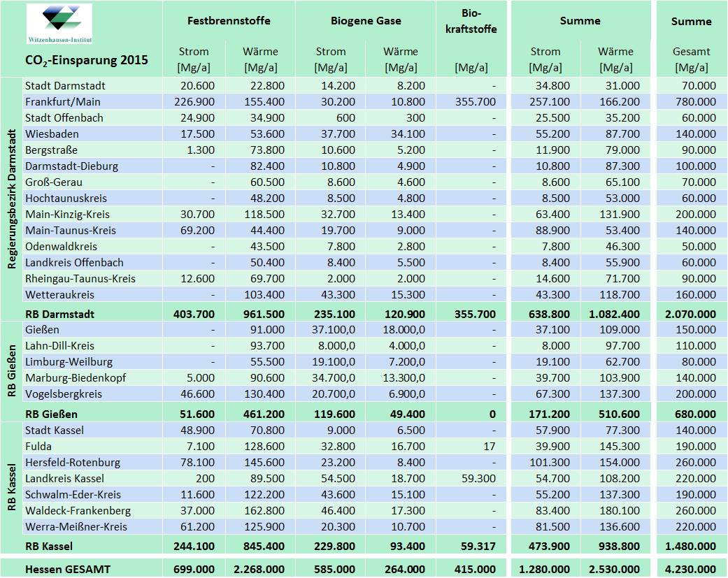Viewport: 728px width, 578px height.
Task: Click the Biokraftstoffe column header
Action: (471, 21)
